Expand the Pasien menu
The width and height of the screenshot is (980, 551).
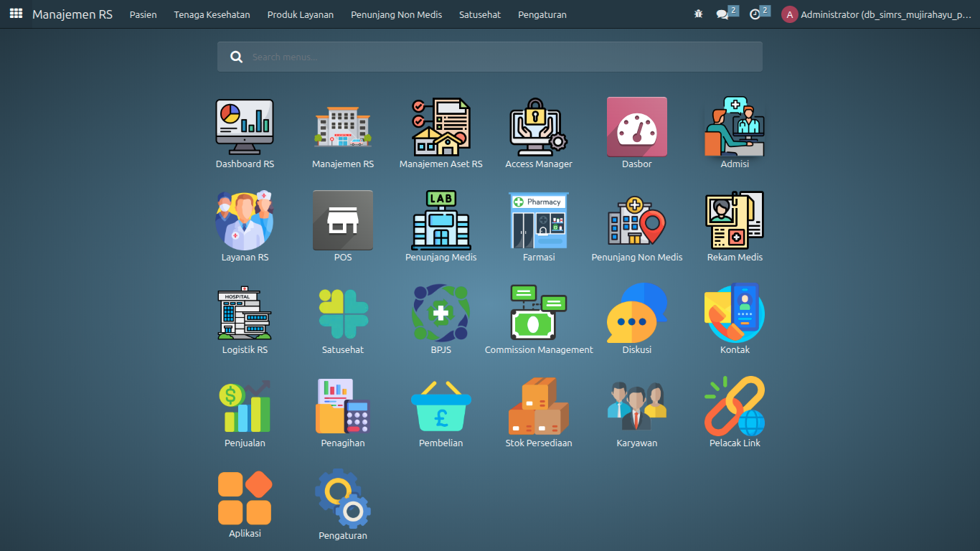click(x=143, y=14)
